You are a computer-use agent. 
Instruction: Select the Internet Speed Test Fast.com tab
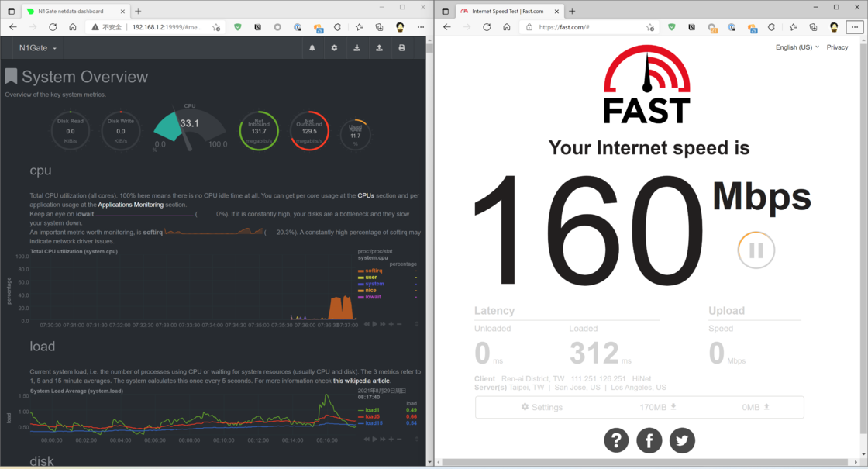(508, 11)
